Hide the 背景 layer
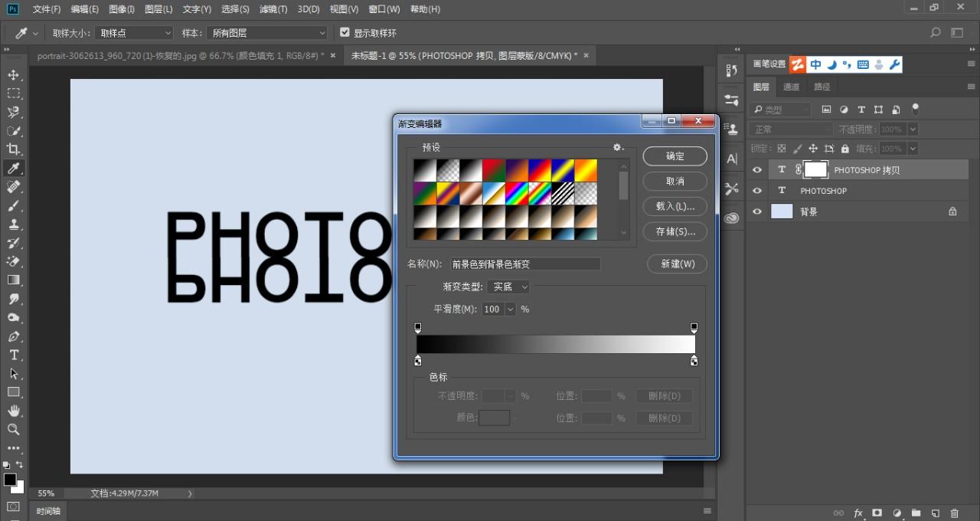The image size is (980, 521). click(757, 211)
